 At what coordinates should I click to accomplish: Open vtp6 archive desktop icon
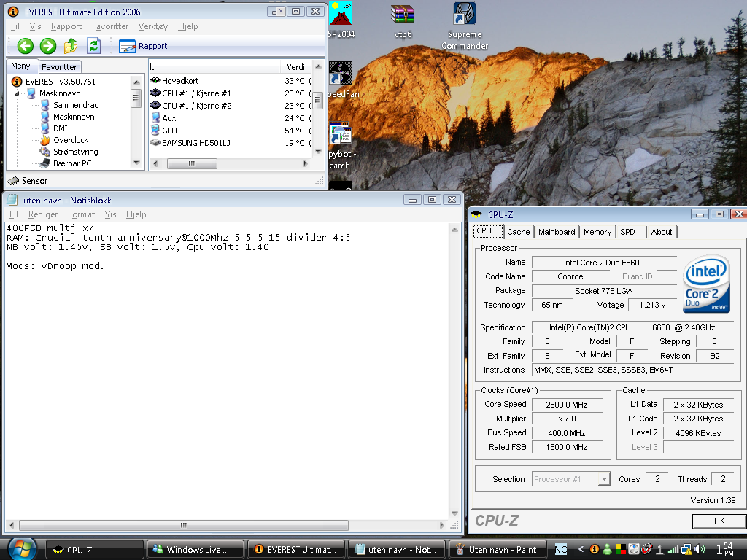click(403, 21)
